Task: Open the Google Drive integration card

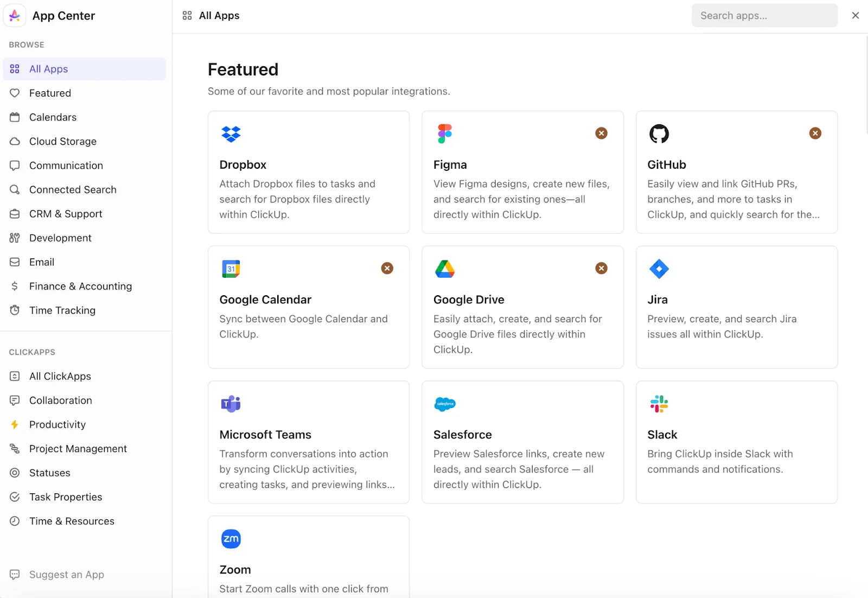Action: point(522,307)
